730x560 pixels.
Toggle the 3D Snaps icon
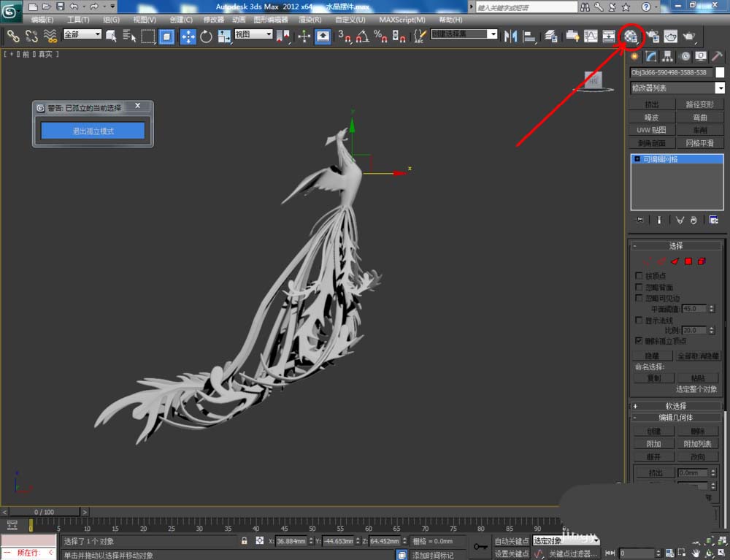point(344,37)
